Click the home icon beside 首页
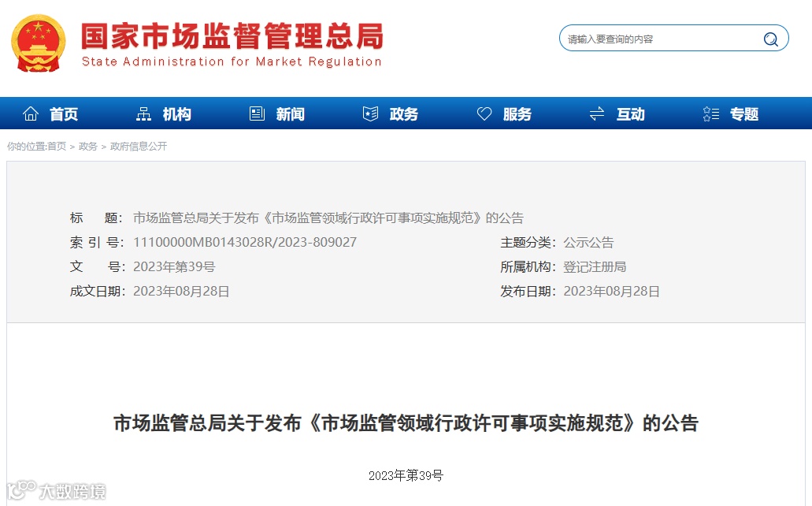The image size is (812, 506). [31, 113]
